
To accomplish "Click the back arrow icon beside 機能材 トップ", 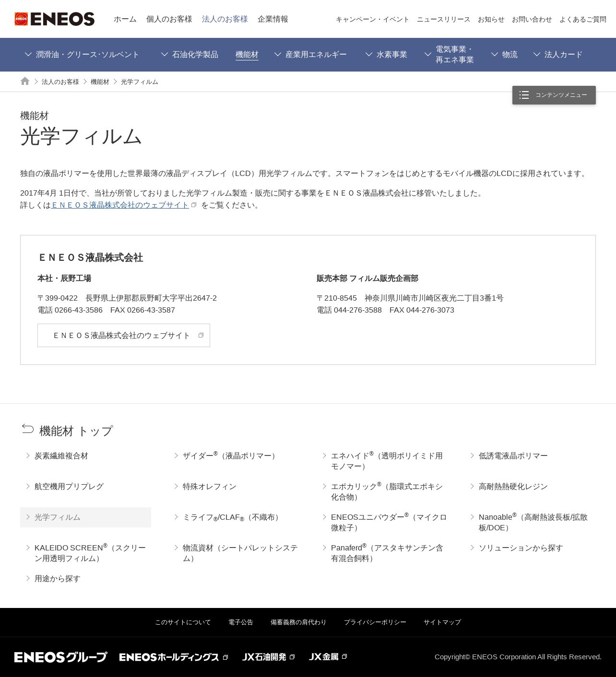I will (x=28, y=429).
